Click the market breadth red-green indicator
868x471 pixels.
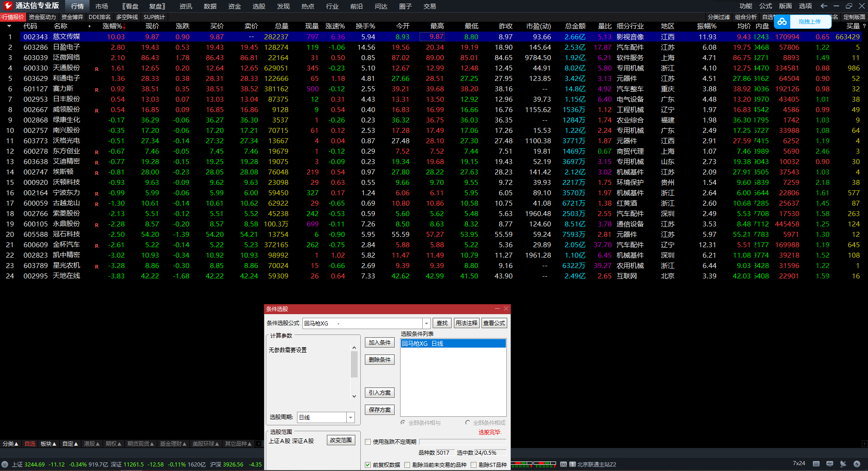tap(533, 464)
